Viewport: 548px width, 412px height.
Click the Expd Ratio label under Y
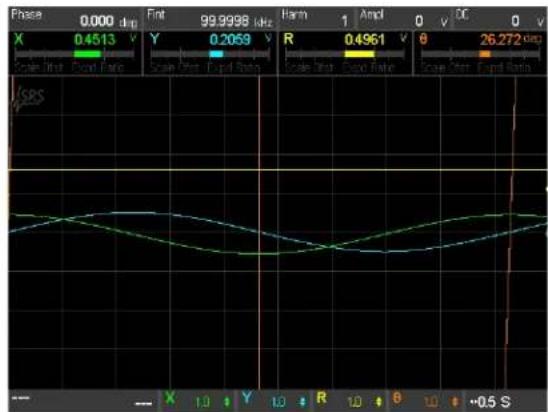(233, 67)
